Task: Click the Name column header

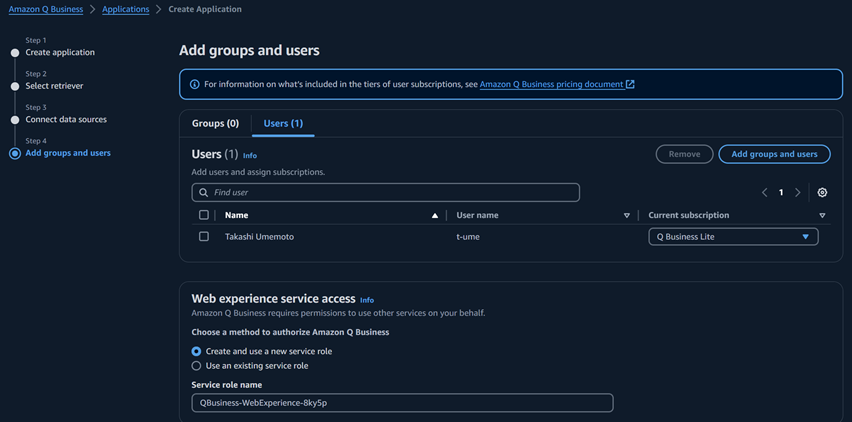Action: point(236,215)
